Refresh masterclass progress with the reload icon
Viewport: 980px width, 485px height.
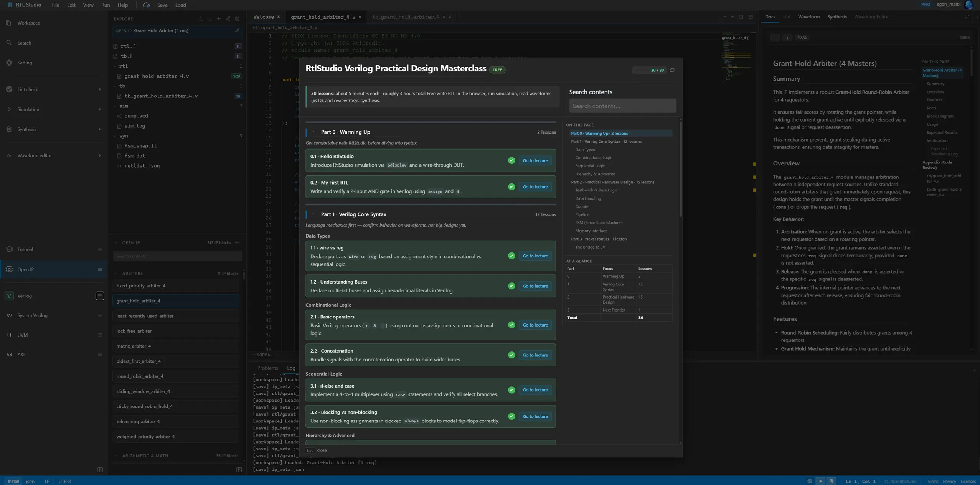pos(672,70)
